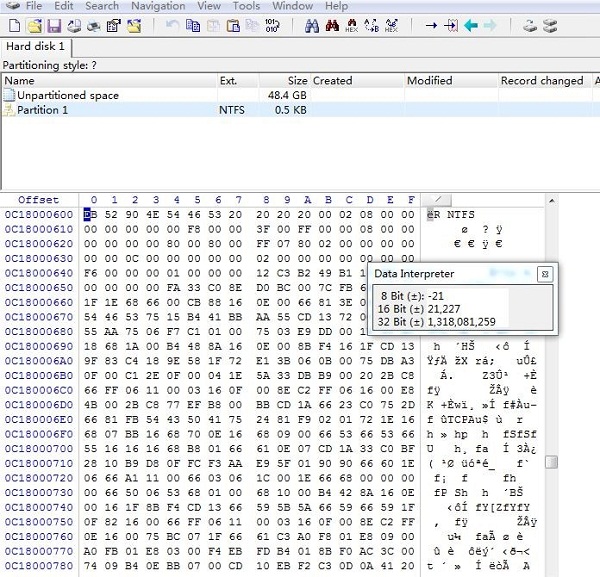
Task: Click the Clone Disk stacked drives icon
Action: click(550, 26)
